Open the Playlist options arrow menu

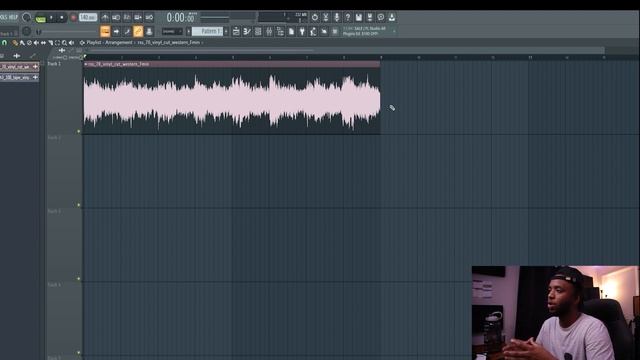pos(82,42)
